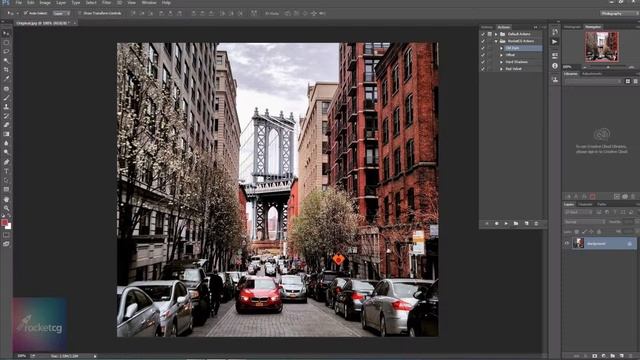Switch Libraries to grid view
The image size is (640, 360).
(x=628, y=82)
